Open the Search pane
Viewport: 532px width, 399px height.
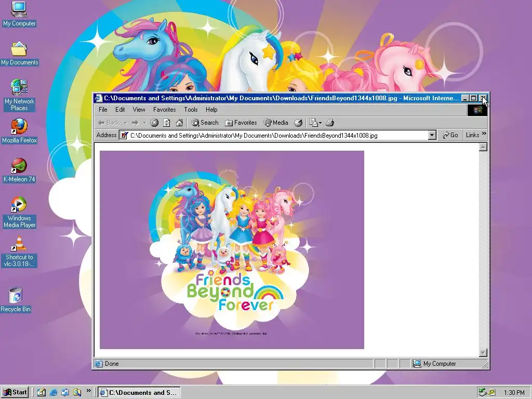[205, 123]
